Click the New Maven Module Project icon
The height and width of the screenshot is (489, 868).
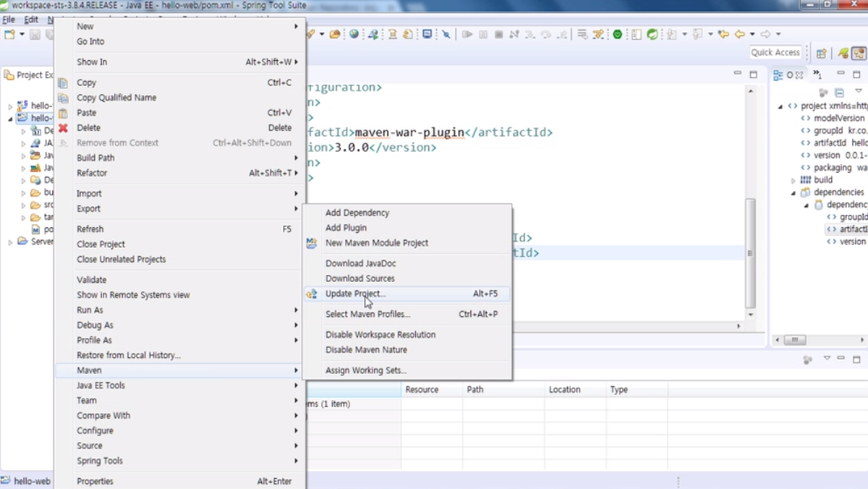(312, 243)
